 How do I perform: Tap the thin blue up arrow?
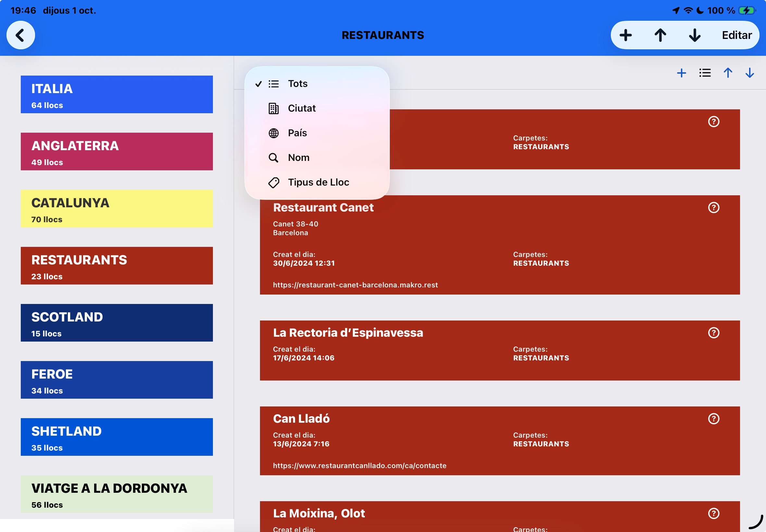(x=728, y=73)
